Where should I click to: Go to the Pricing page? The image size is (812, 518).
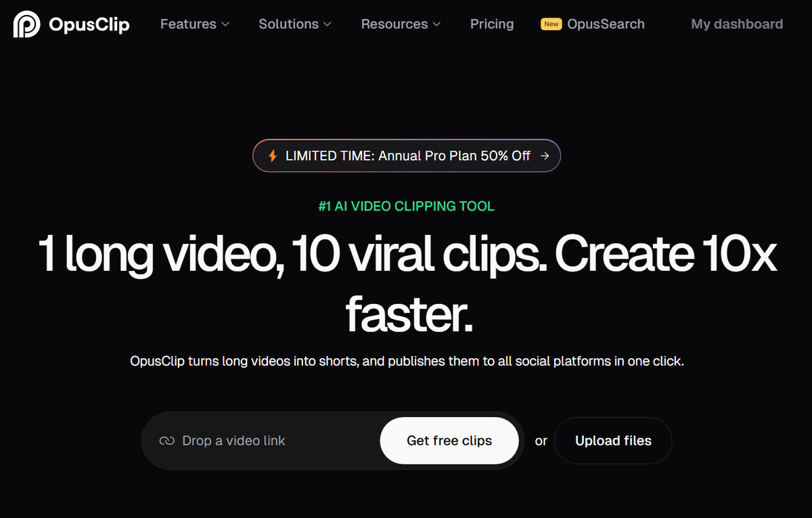(492, 24)
